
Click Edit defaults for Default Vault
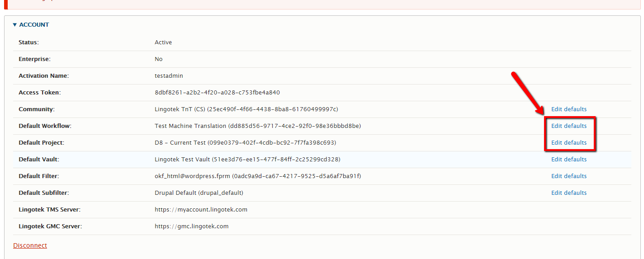(x=568, y=159)
